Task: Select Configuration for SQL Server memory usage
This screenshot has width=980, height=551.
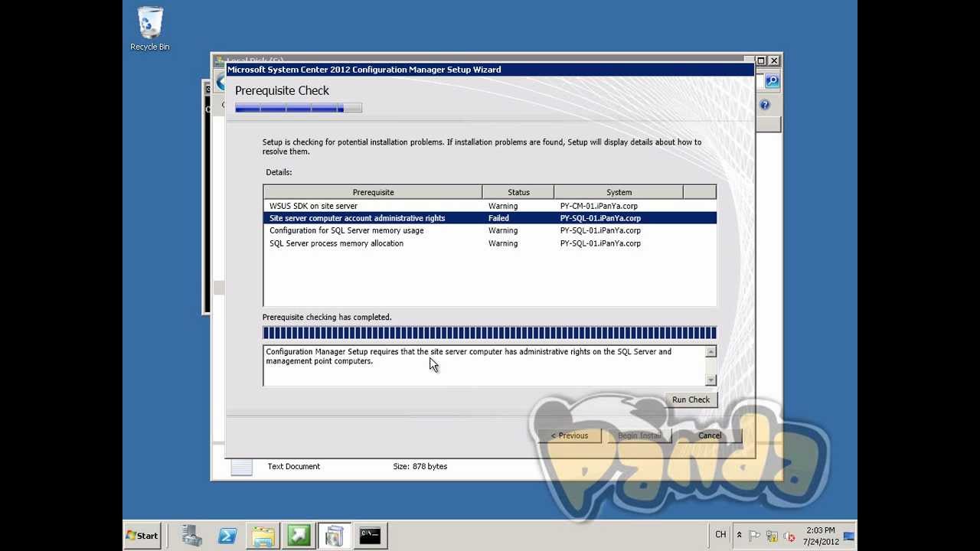Action: click(x=490, y=230)
